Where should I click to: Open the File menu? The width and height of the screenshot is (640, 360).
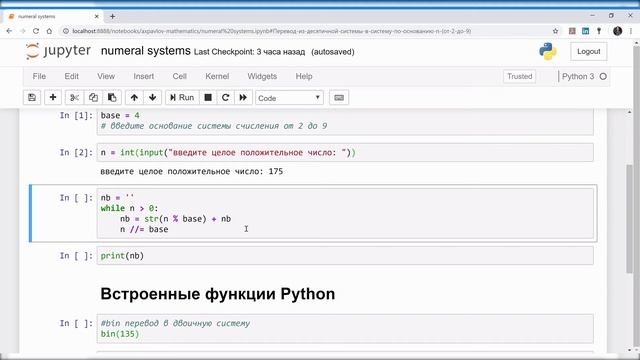[39, 76]
